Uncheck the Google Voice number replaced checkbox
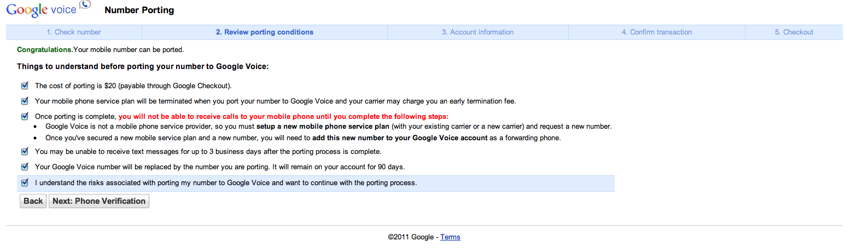 (x=25, y=167)
